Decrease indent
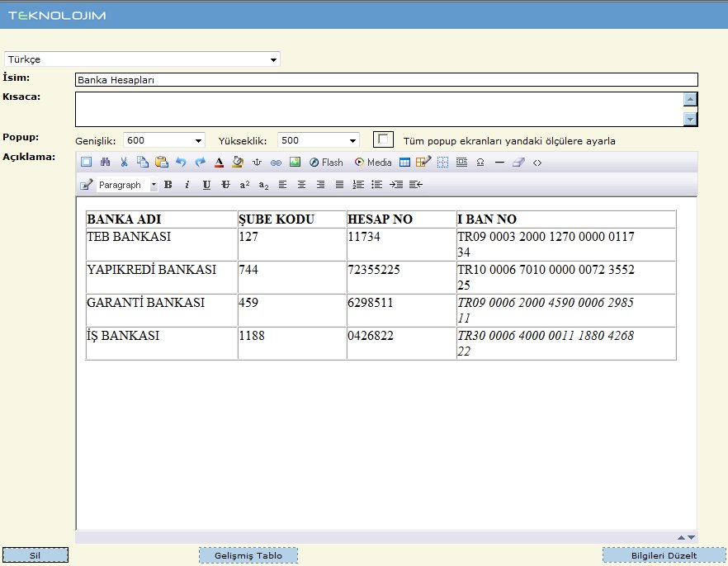728x566 pixels. click(415, 185)
